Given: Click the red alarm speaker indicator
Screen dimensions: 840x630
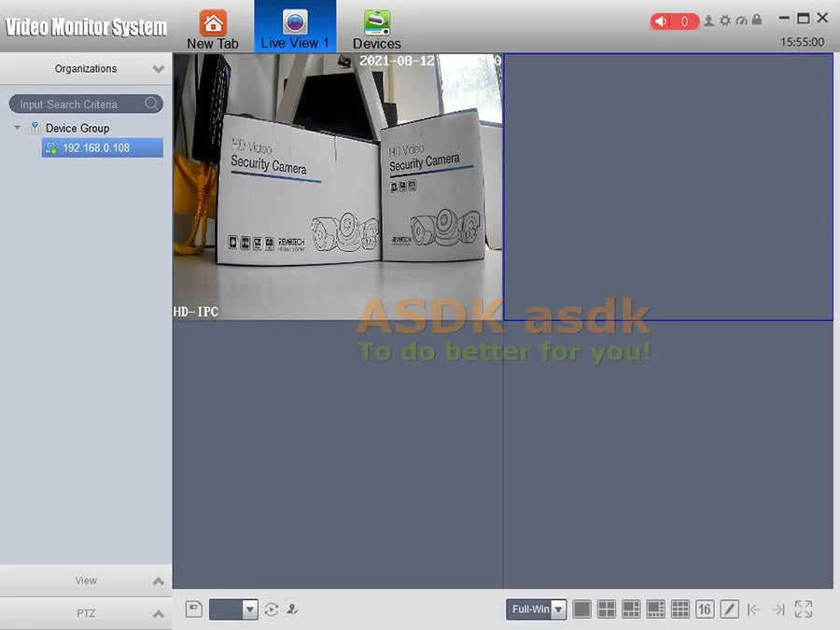Looking at the screenshot, I should [674, 21].
